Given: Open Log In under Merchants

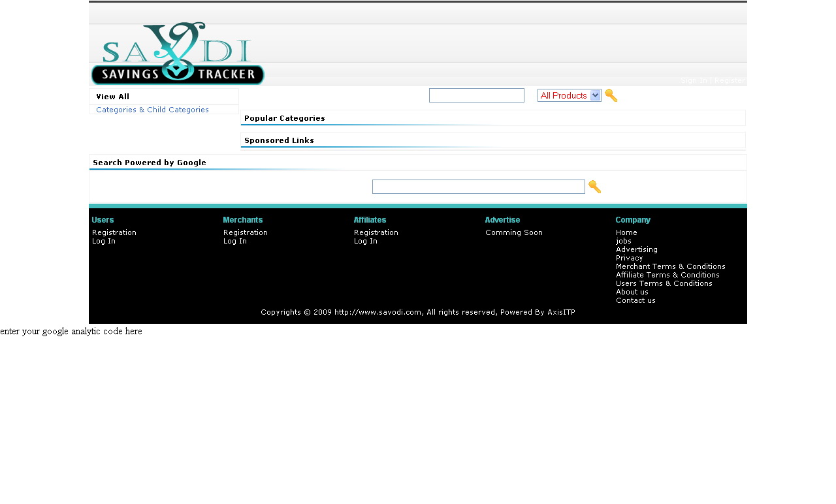Looking at the screenshot, I should [x=235, y=241].
